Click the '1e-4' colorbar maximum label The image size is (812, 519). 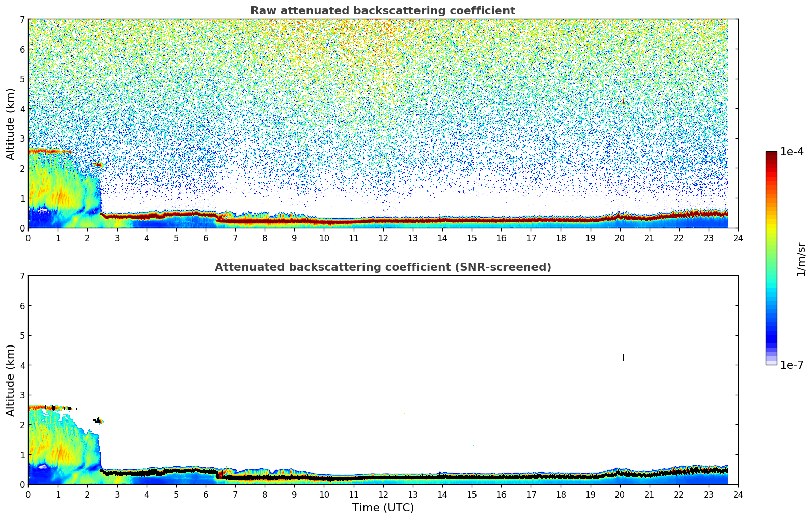tap(792, 152)
